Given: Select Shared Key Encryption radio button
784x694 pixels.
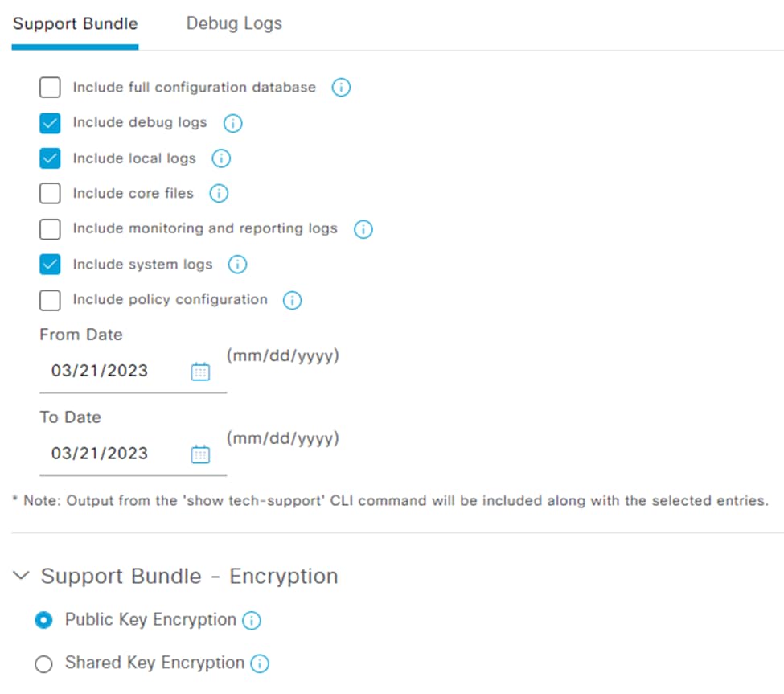Looking at the screenshot, I should coord(43,664).
